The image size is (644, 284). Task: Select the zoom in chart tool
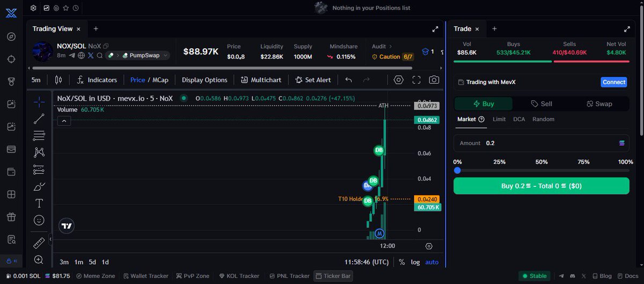click(39, 260)
